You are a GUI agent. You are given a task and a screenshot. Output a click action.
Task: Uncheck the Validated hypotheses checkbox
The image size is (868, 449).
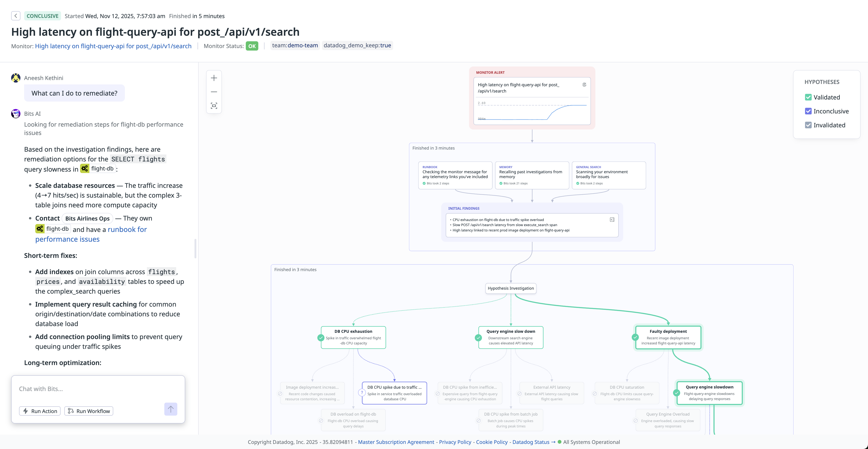click(808, 97)
